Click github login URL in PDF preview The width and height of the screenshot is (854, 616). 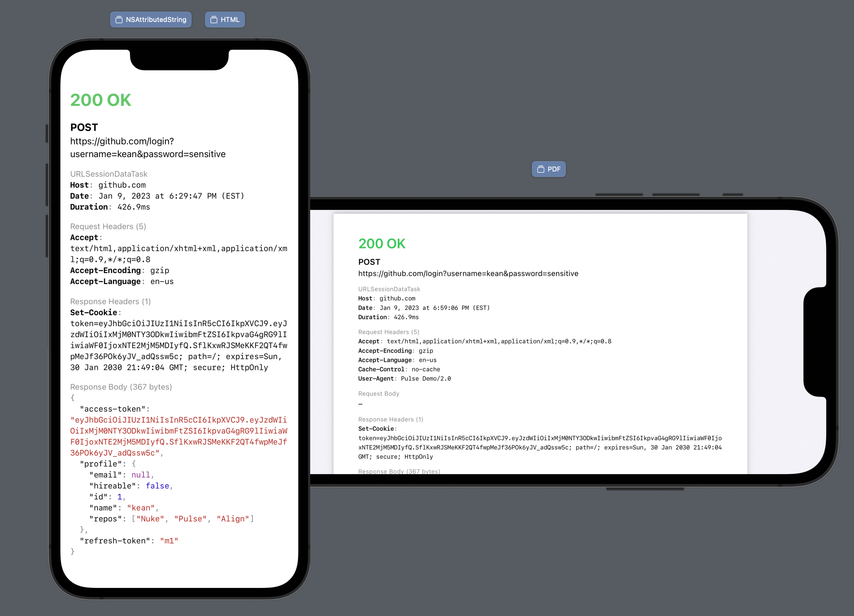[x=468, y=274]
